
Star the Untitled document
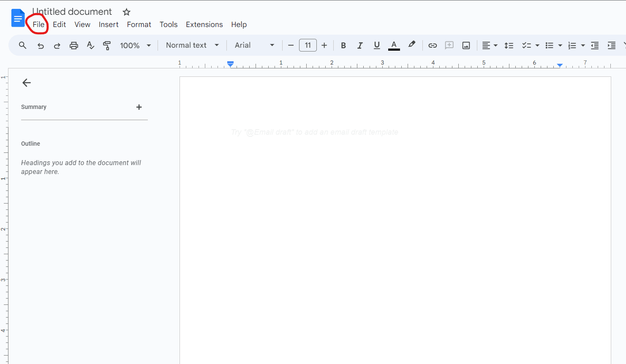[x=126, y=12]
